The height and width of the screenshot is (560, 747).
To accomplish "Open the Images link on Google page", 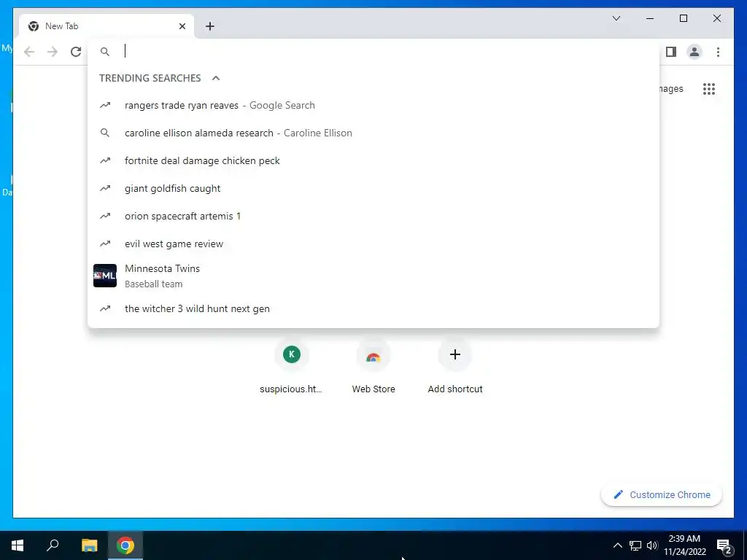I will pyautogui.click(x=672, y=88).
